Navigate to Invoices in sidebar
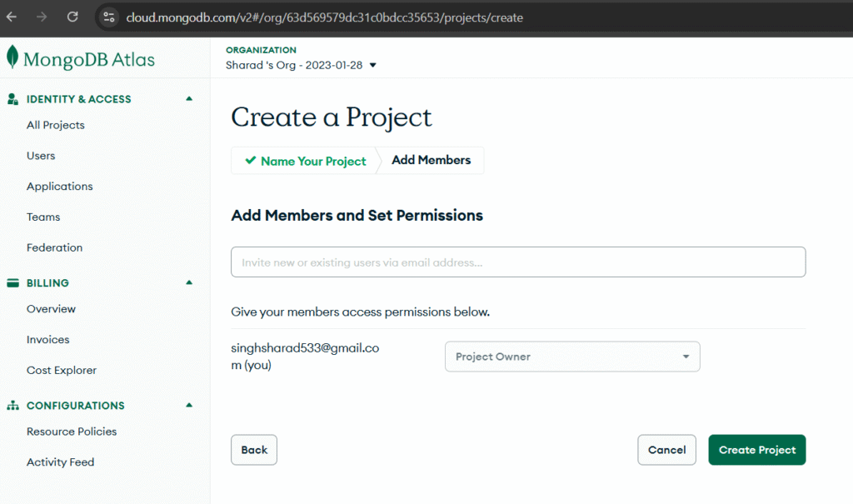853x504 pixels. click(x=47, y=339)
